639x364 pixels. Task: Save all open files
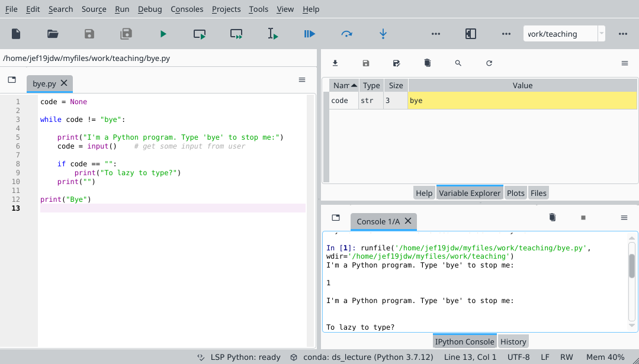[x=126, y=34]
